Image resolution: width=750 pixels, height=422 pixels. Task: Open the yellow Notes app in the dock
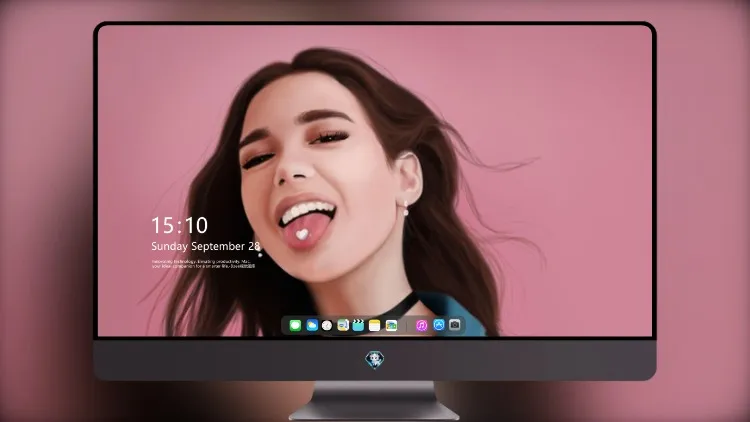pos(375,325)
